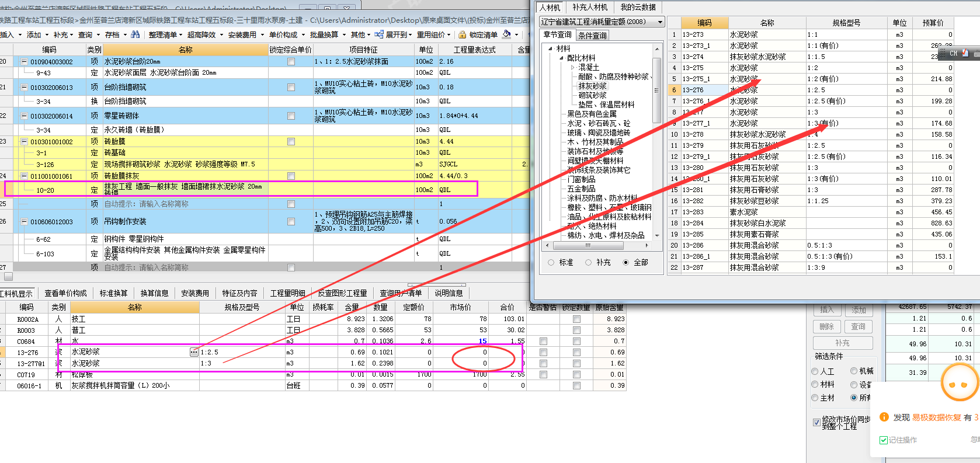Image resolution: width=980 pixels, height=463 pixels.
Task: Collapse row 010302006014 tree node
Action: pos(25,116)
